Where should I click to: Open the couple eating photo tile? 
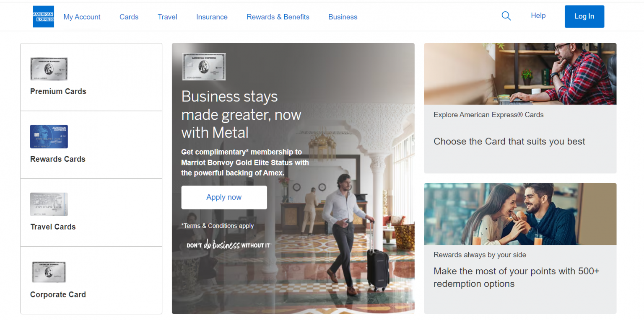pyautogui.click(x=520, y=214)
